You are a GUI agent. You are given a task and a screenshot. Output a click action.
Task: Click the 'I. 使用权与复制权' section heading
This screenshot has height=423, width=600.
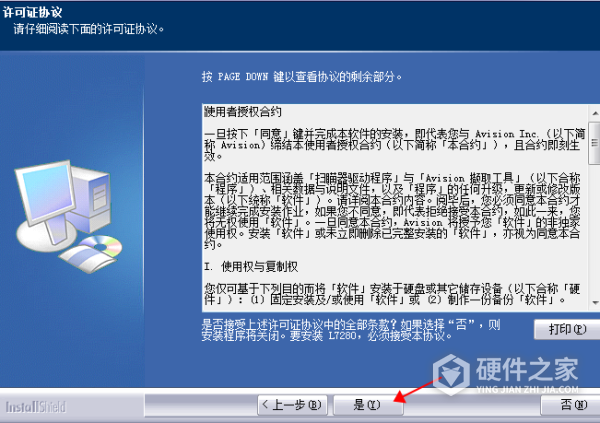[x=251, y=266]
